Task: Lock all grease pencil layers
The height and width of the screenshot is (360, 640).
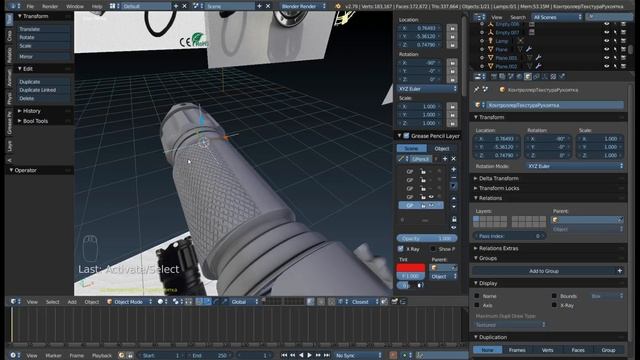Action: click(454, 219)
